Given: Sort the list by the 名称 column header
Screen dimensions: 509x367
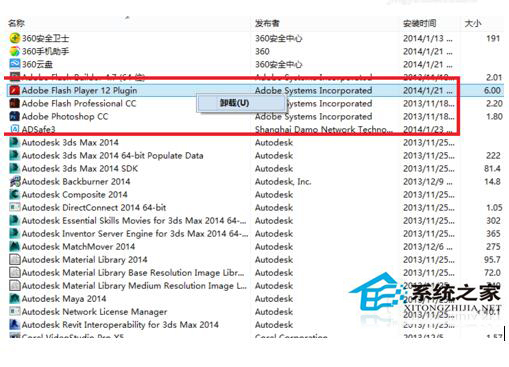Looking at the screenshot, I should coord(16,23).
